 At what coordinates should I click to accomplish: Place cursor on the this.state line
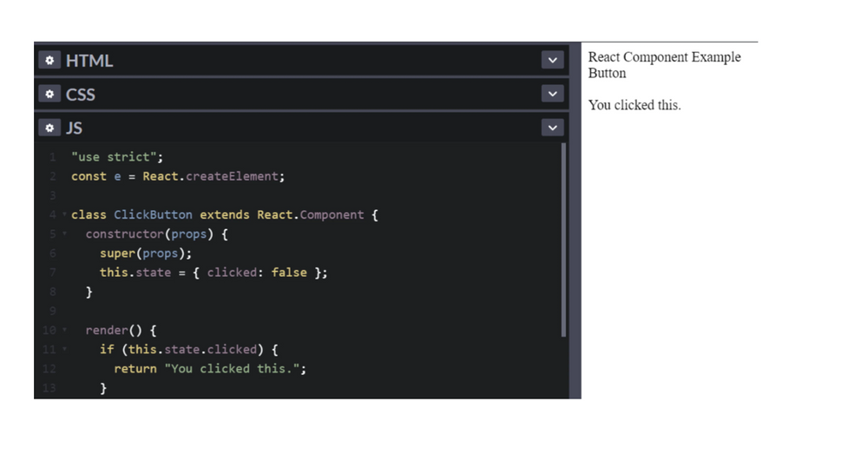(214, 273)
